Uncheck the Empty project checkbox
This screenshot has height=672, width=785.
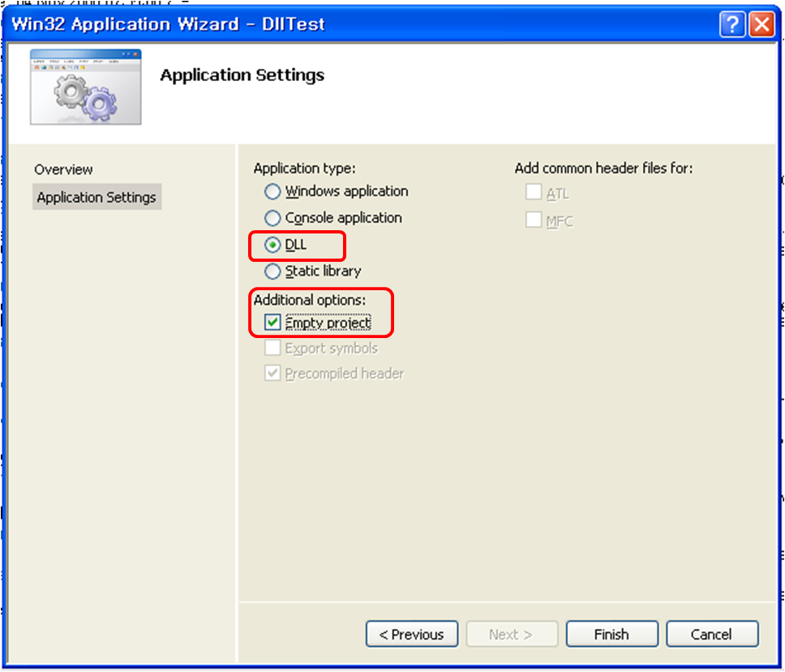pyautogui.click(x=272, y=323)
